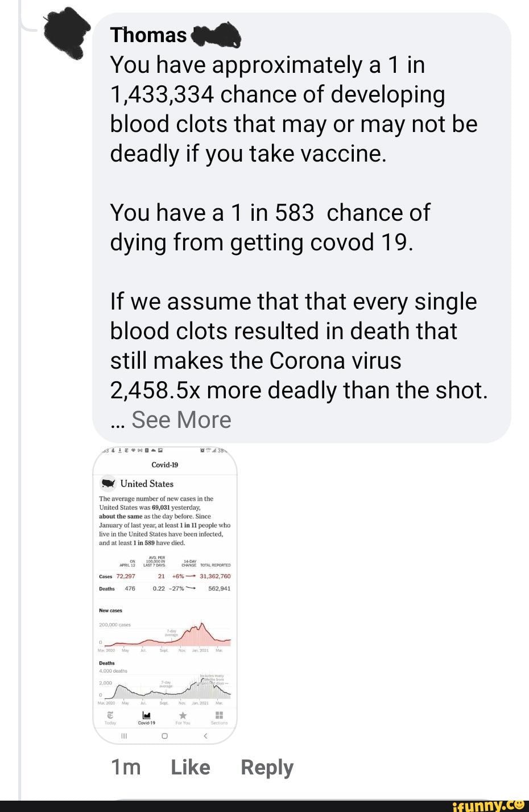529x812 pixels.
Task: Click the Covid-19 page title
Action: point(165,465)
